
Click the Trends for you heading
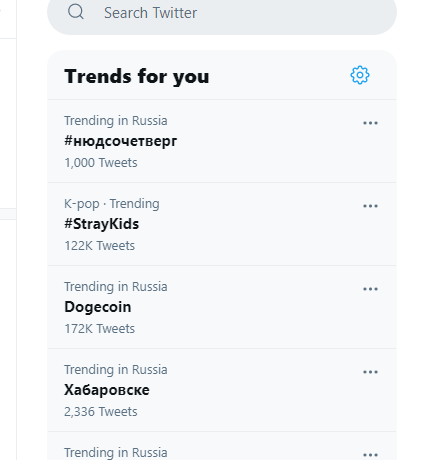coord(137,76)
